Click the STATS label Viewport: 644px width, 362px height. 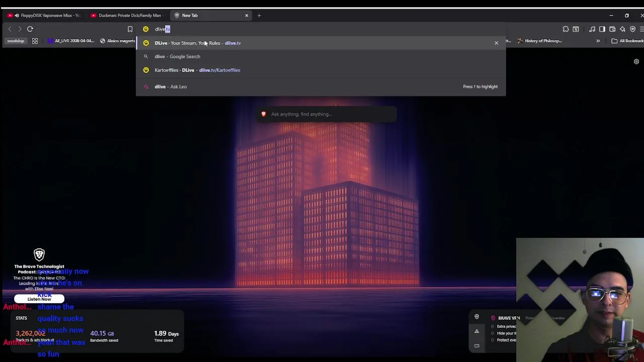(21, 318)
